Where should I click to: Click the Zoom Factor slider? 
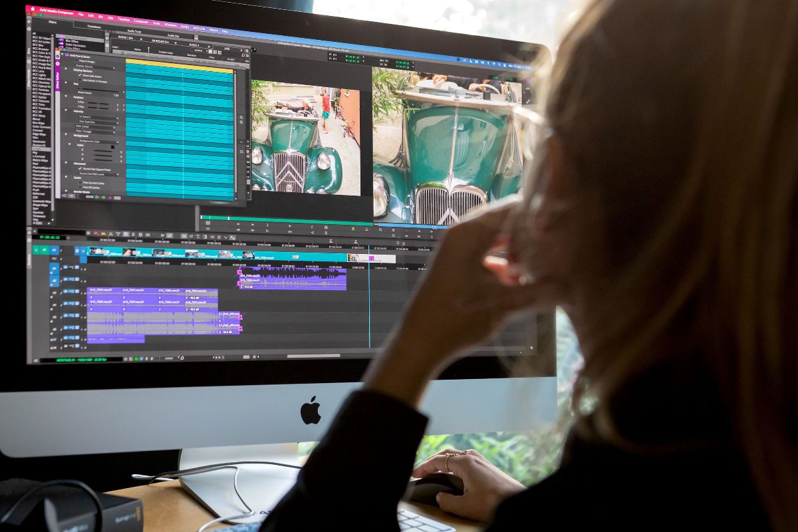point(99,89)
